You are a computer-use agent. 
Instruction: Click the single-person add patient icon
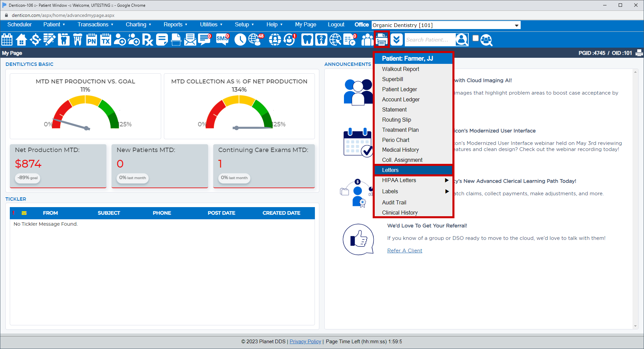point(120,40)
